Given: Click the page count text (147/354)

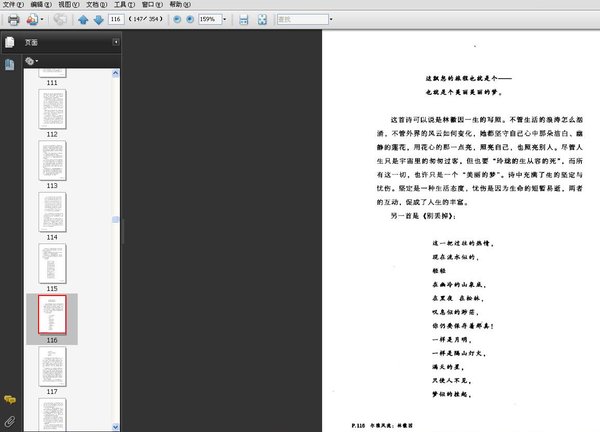Looking at the screenshot, I should pyautogui.click(x=145, y=19).
